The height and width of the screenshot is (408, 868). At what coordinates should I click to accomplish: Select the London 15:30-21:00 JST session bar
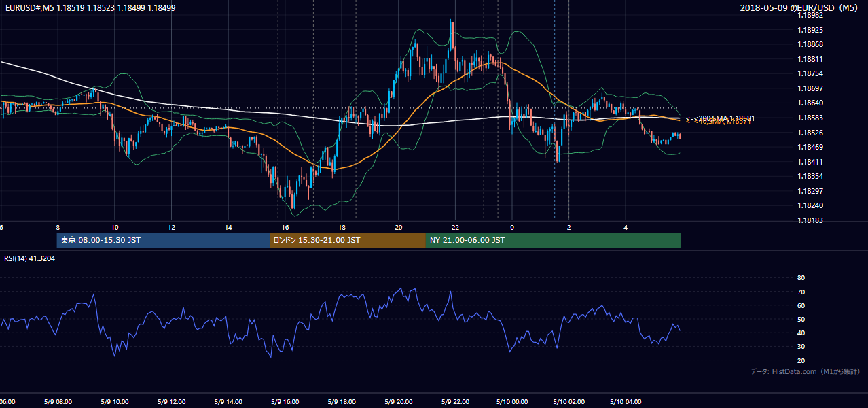click(348, 240)
